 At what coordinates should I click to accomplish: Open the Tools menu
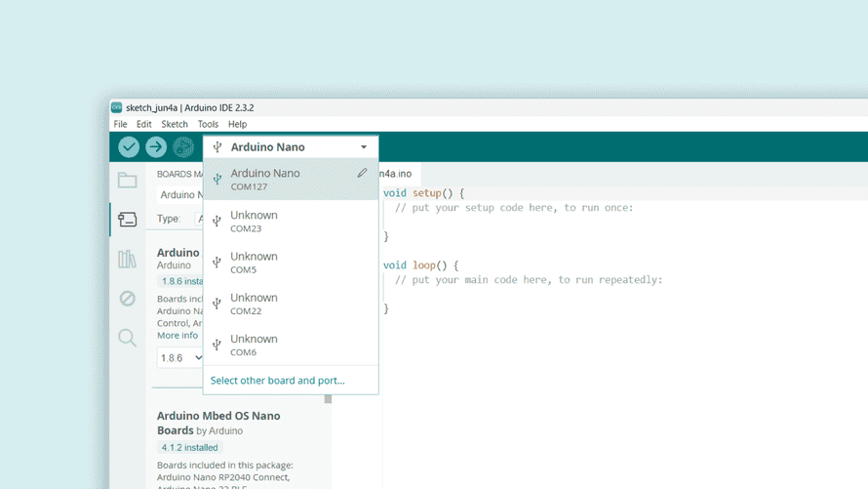pyautogui.click(x=208, y=124)
